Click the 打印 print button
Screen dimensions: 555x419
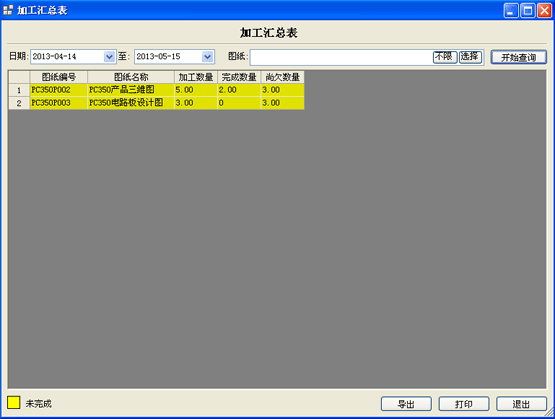click(464, 404)
